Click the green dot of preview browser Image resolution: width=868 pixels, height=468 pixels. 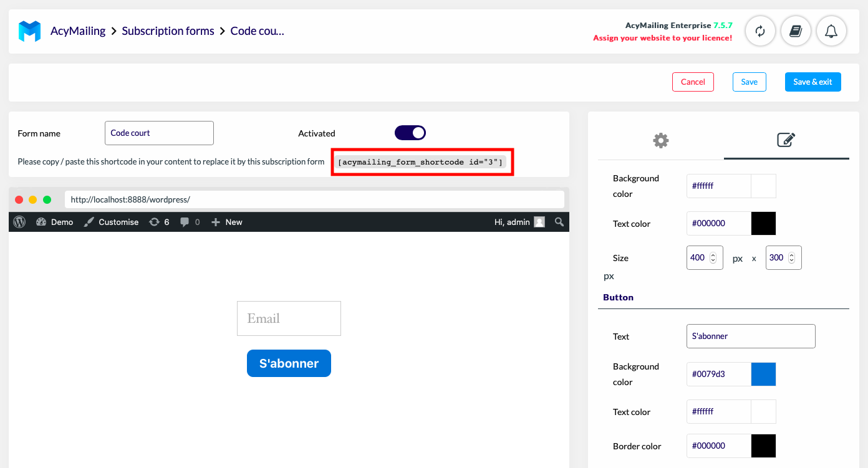pyautogui.click(x=47, y=199)
